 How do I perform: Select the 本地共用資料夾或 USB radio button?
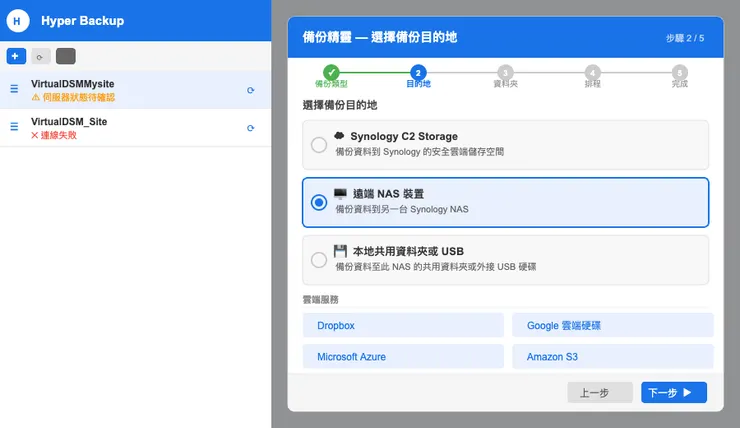pos(319,260)
